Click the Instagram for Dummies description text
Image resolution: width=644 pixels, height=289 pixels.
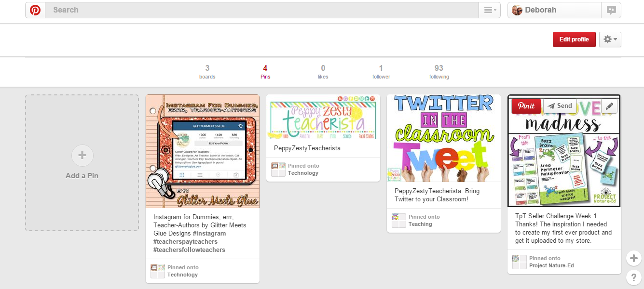click(x=200, y=234)
